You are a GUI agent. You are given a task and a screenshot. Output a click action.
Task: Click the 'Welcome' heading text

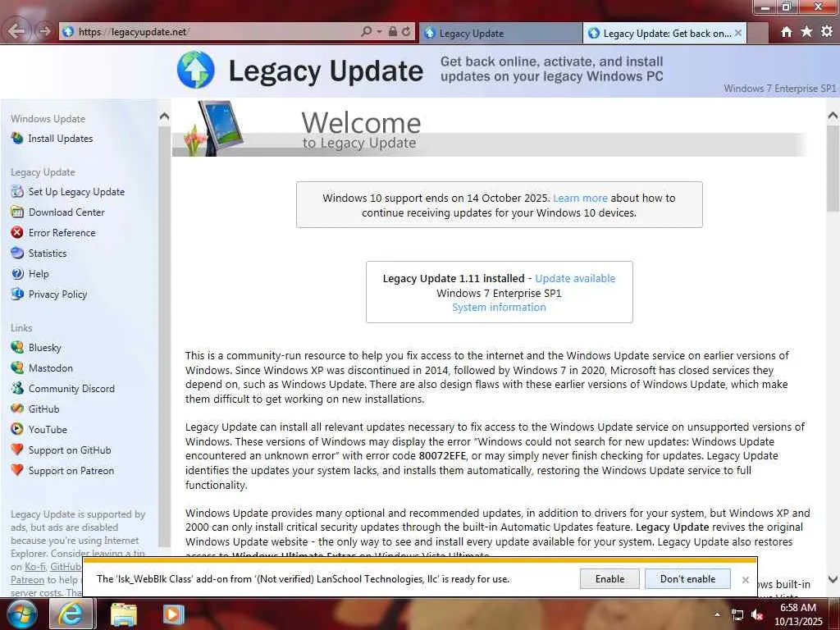pyautogui.click(x=361, y=123)
